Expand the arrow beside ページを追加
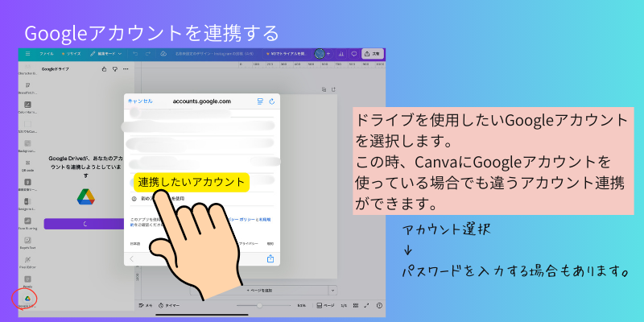Viewport: 644px width, 322px height. coord(332,290)
